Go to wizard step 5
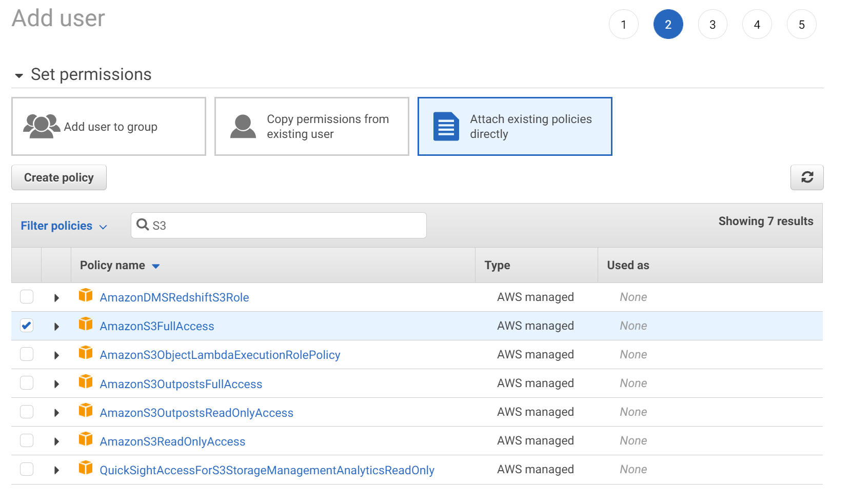Screen dimensions: 851x504 coord(802,24)
